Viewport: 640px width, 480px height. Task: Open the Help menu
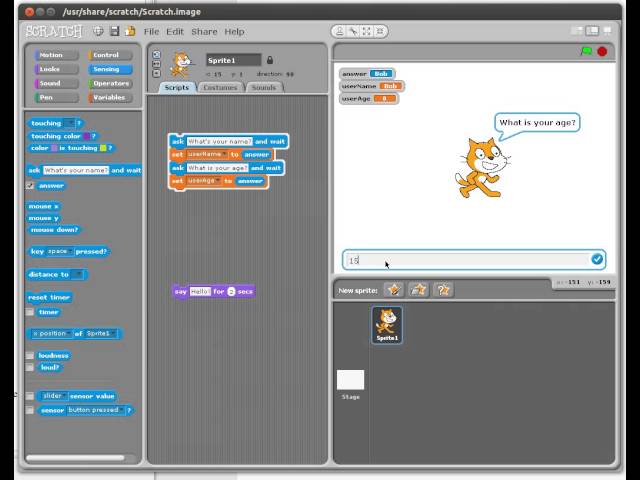click(x=234, y=31)
